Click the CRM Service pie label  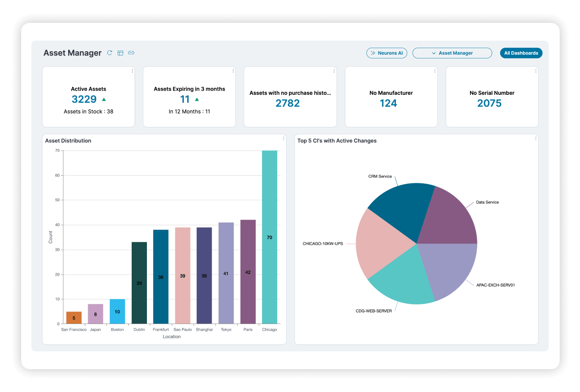click(x=380, y=177)
